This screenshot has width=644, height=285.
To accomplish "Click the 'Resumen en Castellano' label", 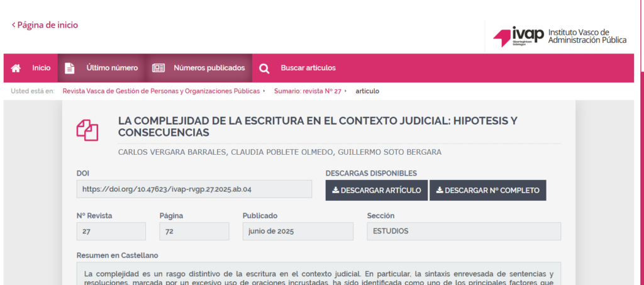I will [118, 255].
